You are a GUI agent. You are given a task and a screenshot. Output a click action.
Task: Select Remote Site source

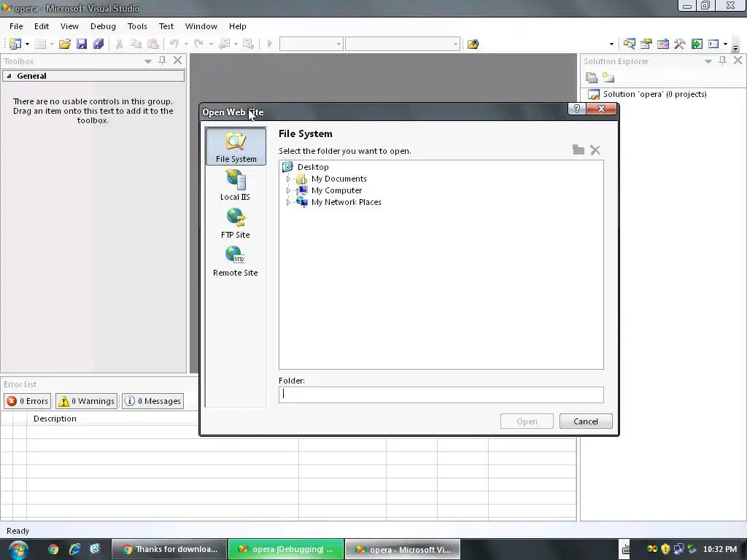tap(236, 261)
